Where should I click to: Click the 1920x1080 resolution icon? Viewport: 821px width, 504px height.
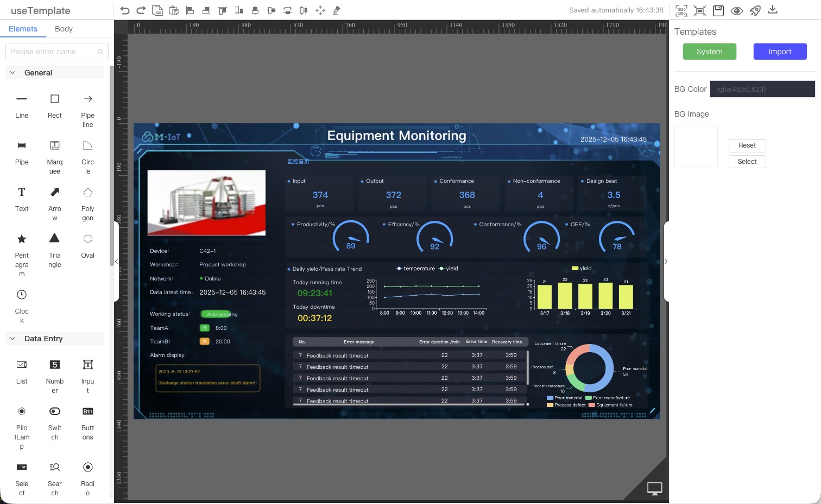point(681,10)
